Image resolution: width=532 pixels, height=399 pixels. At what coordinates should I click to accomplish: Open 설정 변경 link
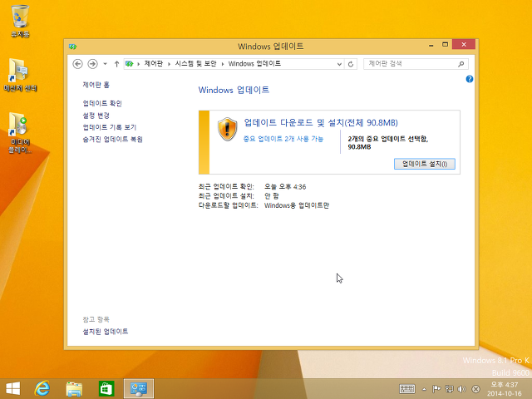tap(96, 116)
